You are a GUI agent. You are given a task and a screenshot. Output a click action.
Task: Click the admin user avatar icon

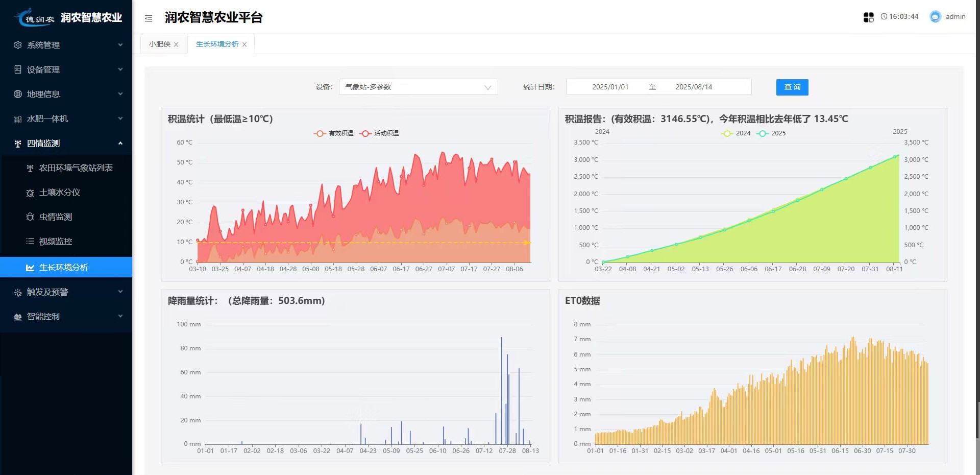pyautogui.click(x=935, y=17)
